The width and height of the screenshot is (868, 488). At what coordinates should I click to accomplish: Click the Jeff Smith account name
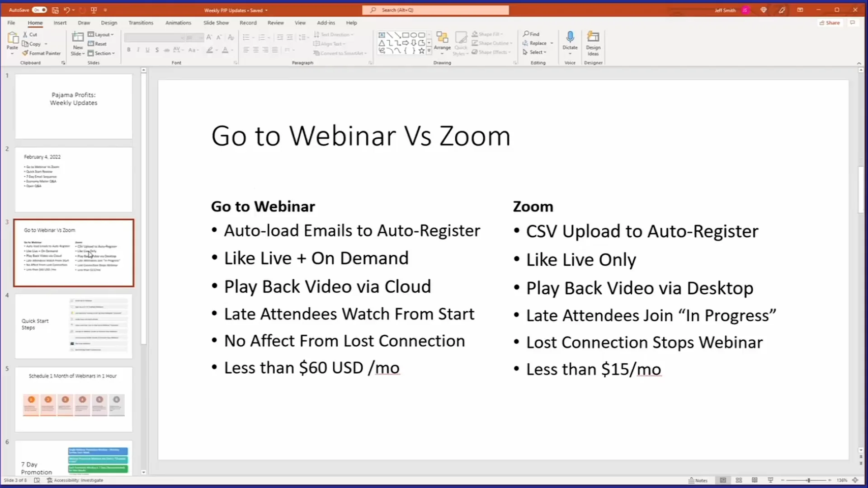[725, 10]
